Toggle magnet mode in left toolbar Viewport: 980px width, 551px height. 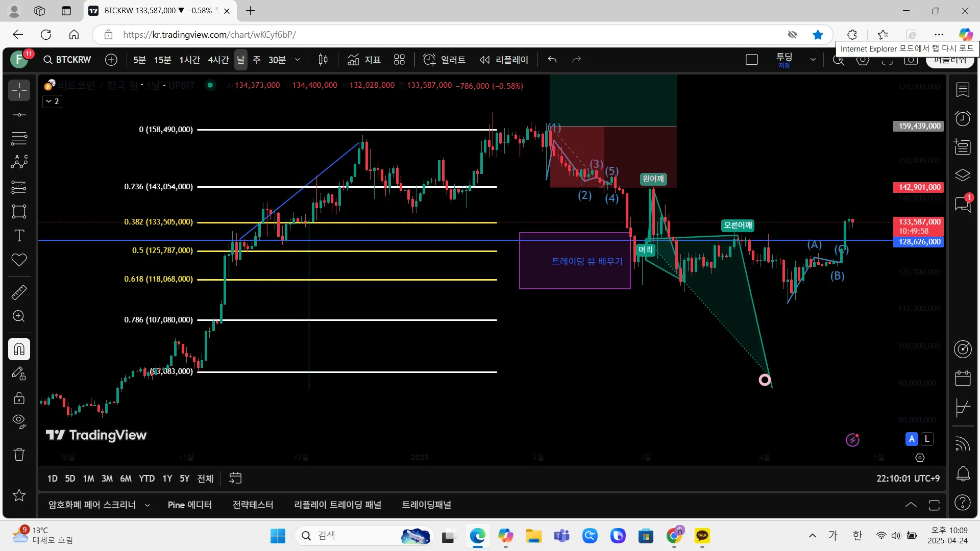[19, 349]
